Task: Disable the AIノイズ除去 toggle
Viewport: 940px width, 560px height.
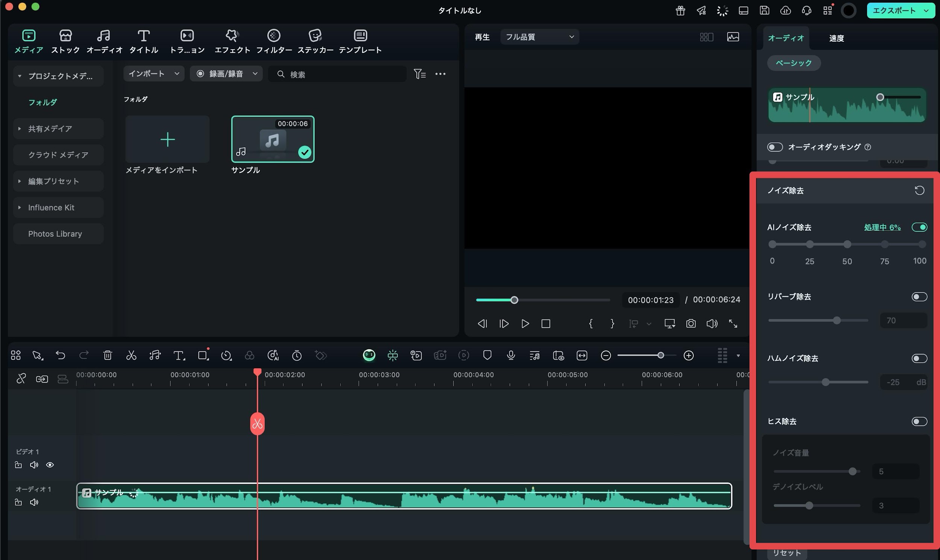Action: (919, 227)
